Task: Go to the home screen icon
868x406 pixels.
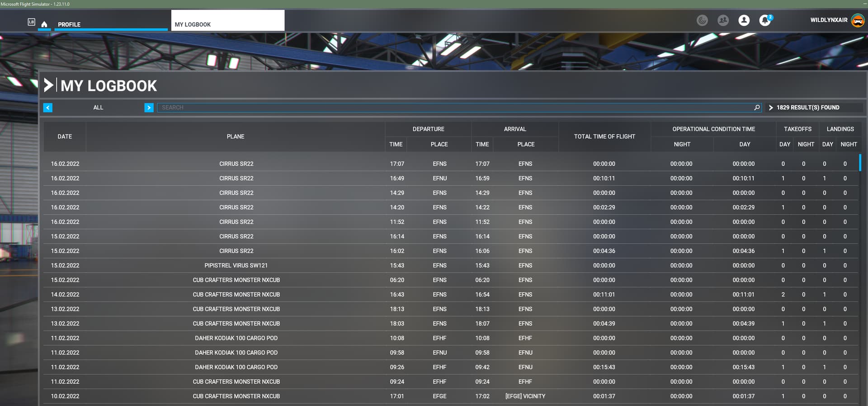Action: tap(44, 24)
